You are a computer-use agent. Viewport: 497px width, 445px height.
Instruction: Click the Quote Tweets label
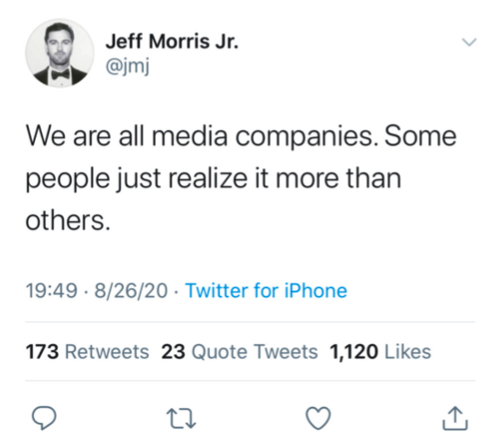[x=255, y=352]
